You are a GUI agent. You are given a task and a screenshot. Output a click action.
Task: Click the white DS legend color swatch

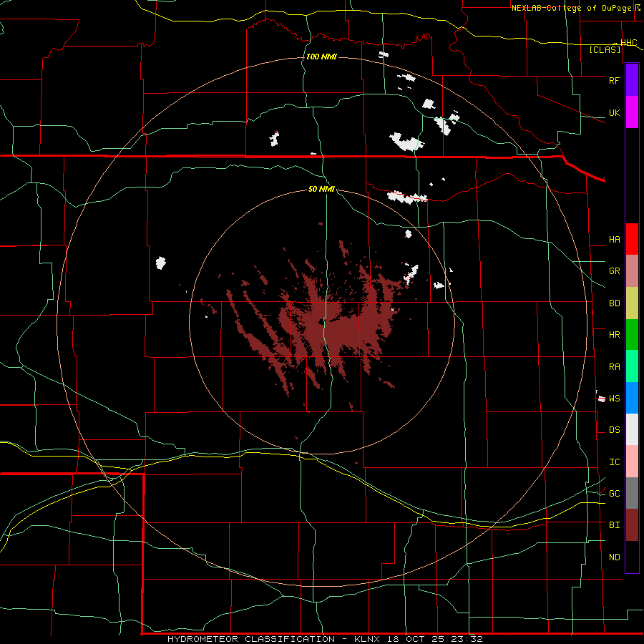tap(632, 429)
